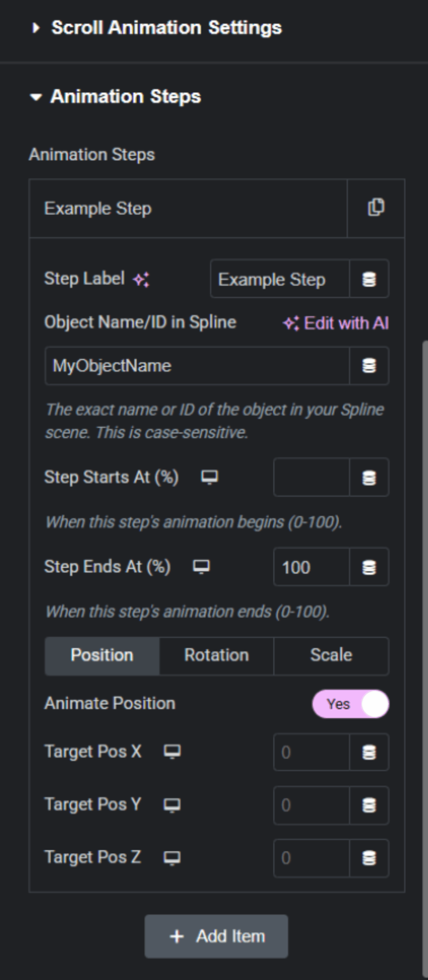Collapse the Example Step repeater item
Screen dimensions: 428x980
pyautogui.click(x=188, y=209)
